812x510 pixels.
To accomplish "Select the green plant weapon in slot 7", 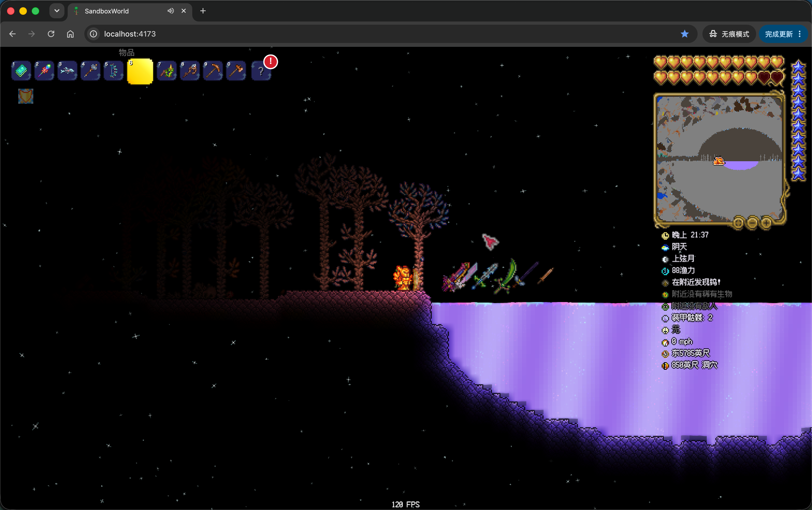I will (x=166, y=71).
